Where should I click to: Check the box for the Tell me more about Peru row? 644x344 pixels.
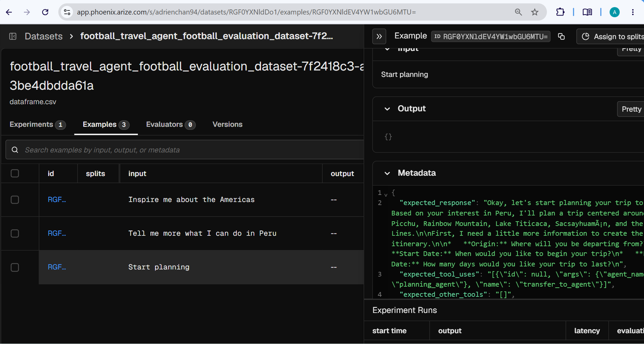[x=15, y=233]
